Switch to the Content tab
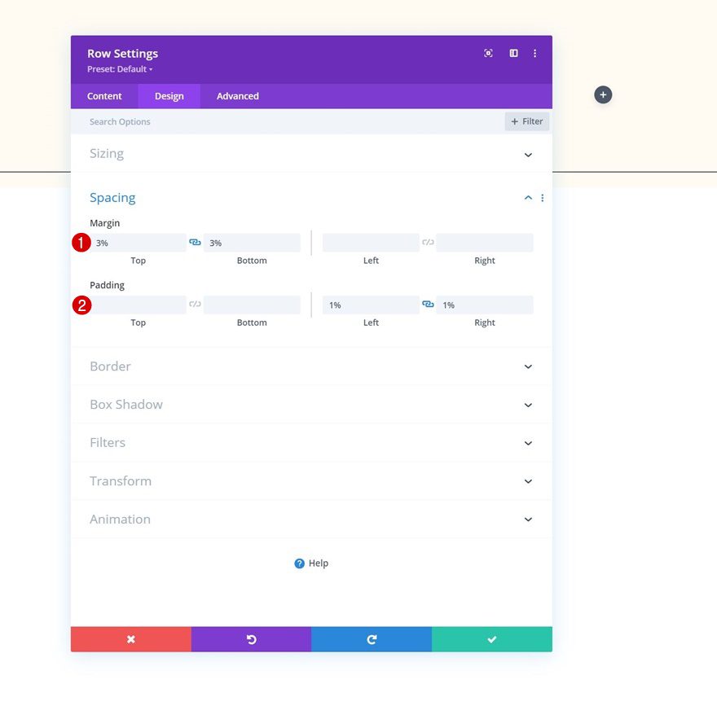717x728 pixels. coord(104,96)
